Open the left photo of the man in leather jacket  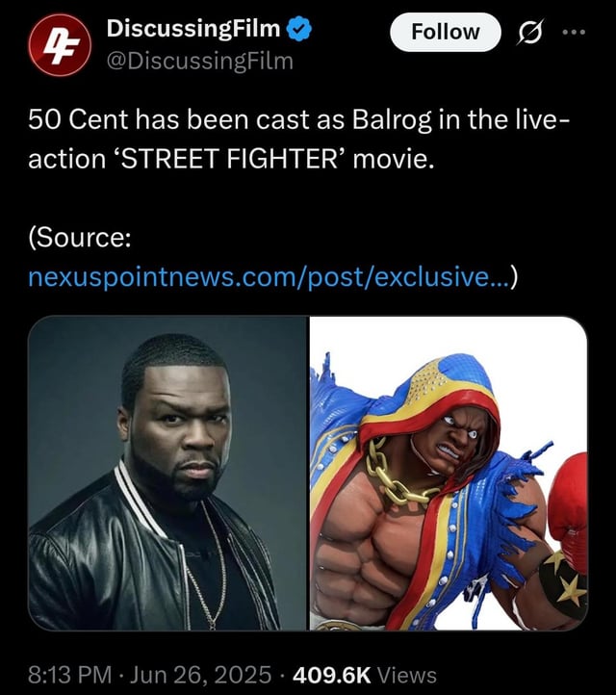point(167,473)
